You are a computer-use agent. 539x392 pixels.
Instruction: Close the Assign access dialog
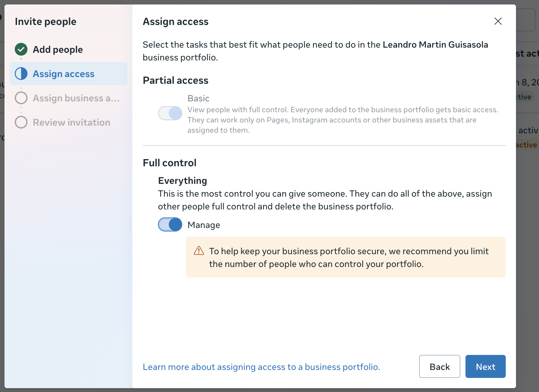[x=498, y=21]
